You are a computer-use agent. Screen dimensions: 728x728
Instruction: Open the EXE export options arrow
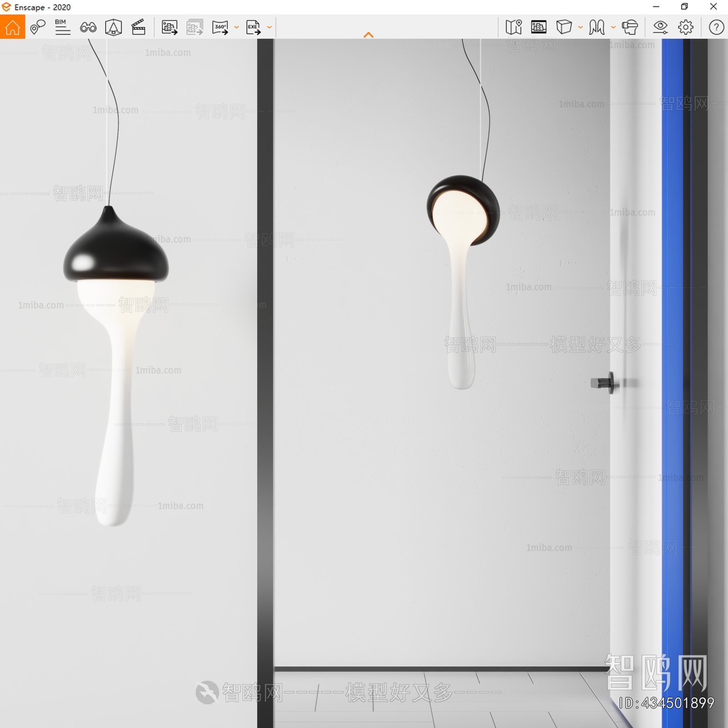point(269,27)
